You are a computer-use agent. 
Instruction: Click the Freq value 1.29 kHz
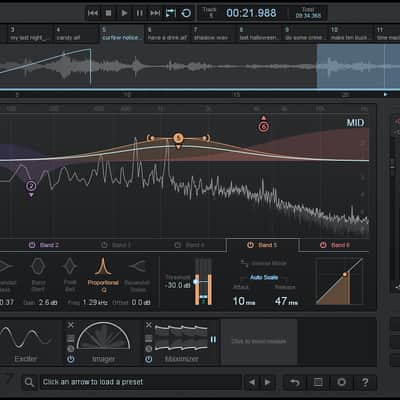click(94, 302)
